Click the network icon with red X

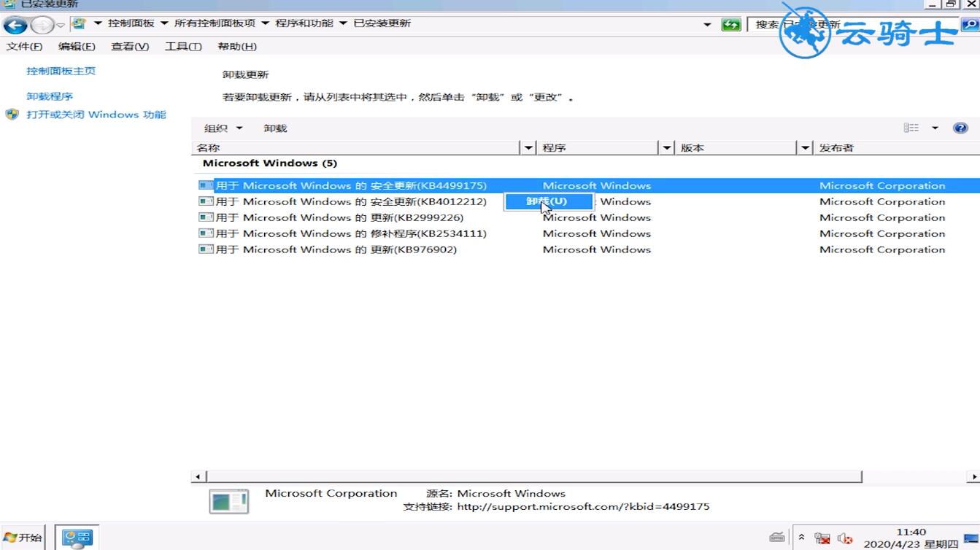click(822, 538)
